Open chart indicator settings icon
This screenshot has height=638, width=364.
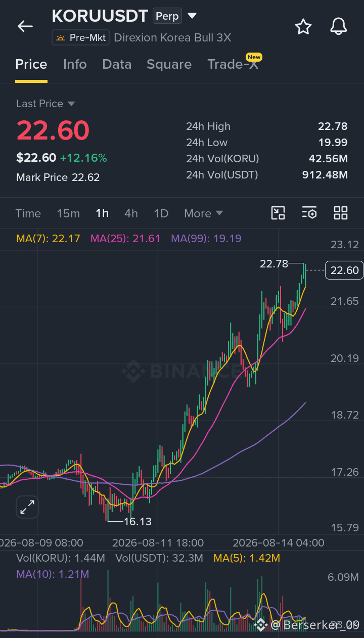coord(309,213)
